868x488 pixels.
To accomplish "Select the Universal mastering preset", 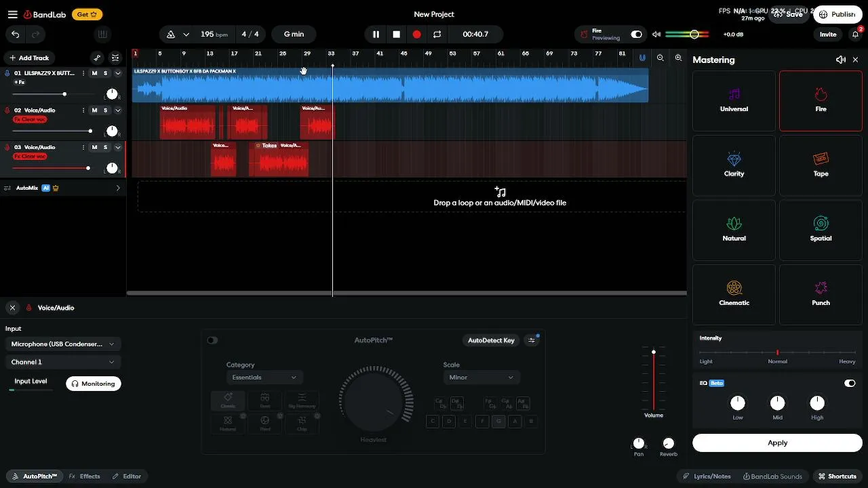I will [734, 101].
